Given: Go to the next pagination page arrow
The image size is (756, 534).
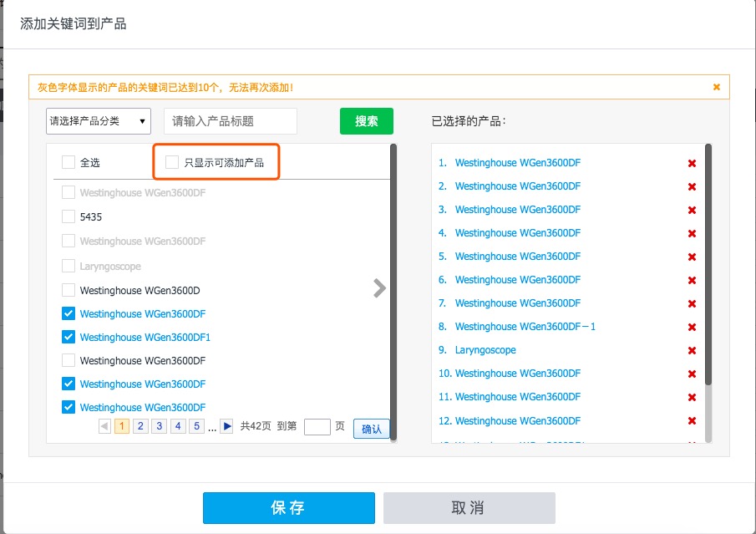Looking at the screenshot, I should [x=226, y=425].
